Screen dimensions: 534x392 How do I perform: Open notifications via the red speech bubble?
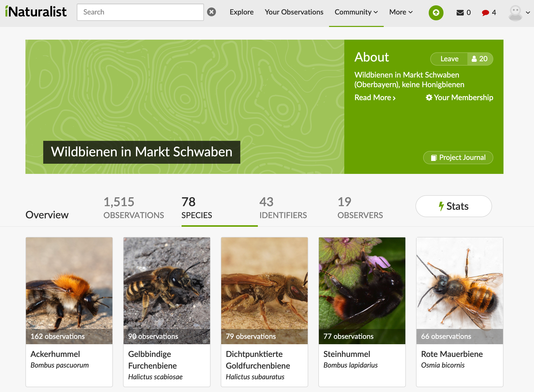pos(485,12)
